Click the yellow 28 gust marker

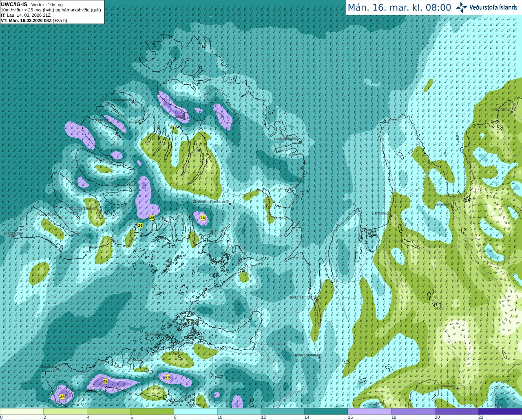[x=105, y=381]
